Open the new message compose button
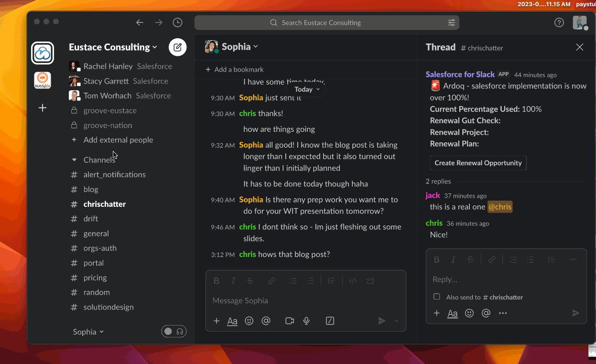This screenshot has width=596, height=364. tap(177, 47)
